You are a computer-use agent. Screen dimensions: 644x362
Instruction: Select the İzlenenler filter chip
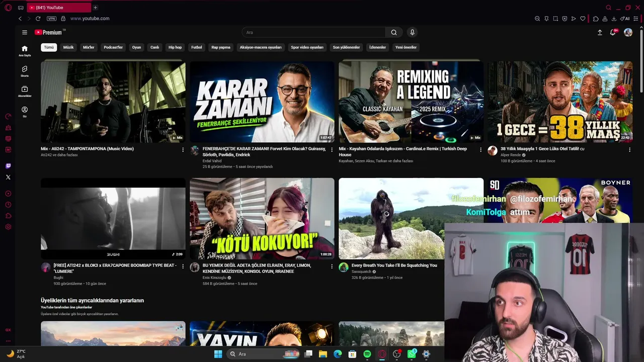[377, 47]
